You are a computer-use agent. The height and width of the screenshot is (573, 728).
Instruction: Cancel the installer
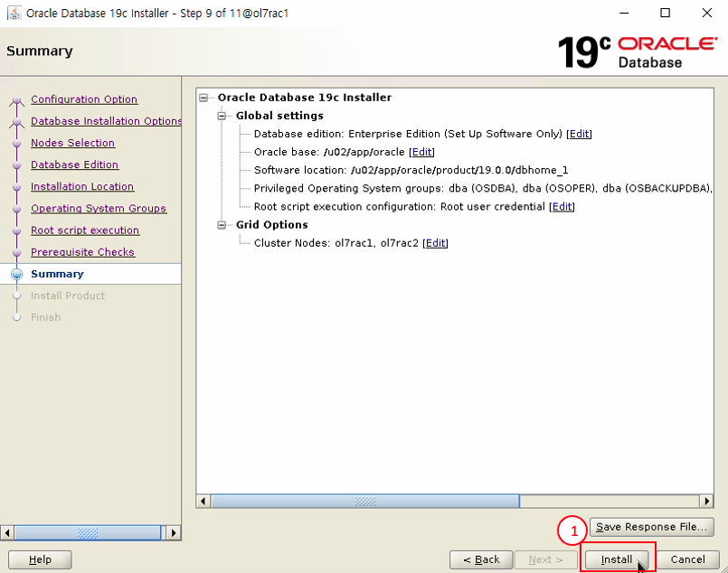click(x=687, y=559)
